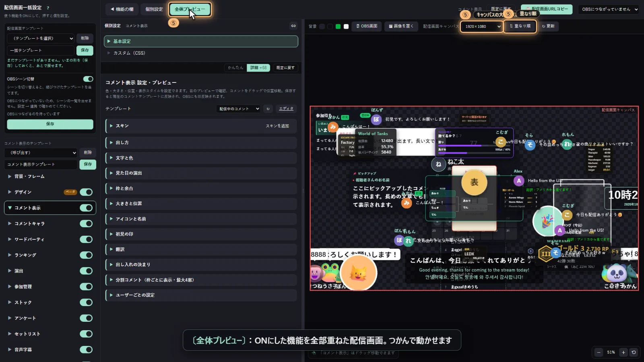644x362 pixels.
Task: Click the help question mark beside 配信画面一括設定
Action: click(x=48, y=8)
